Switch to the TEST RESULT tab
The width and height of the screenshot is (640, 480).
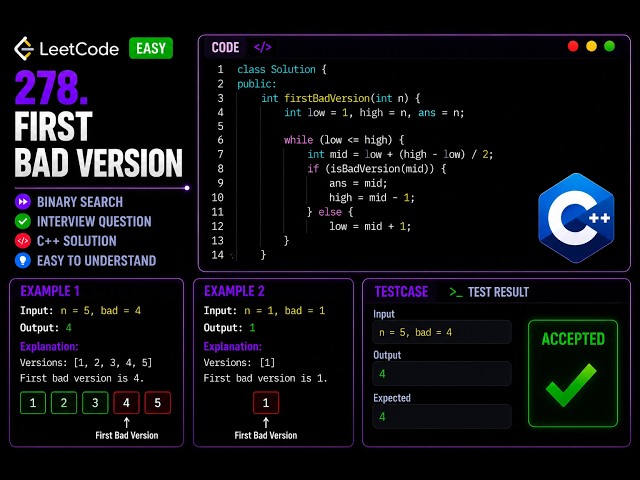coord(498,292)
